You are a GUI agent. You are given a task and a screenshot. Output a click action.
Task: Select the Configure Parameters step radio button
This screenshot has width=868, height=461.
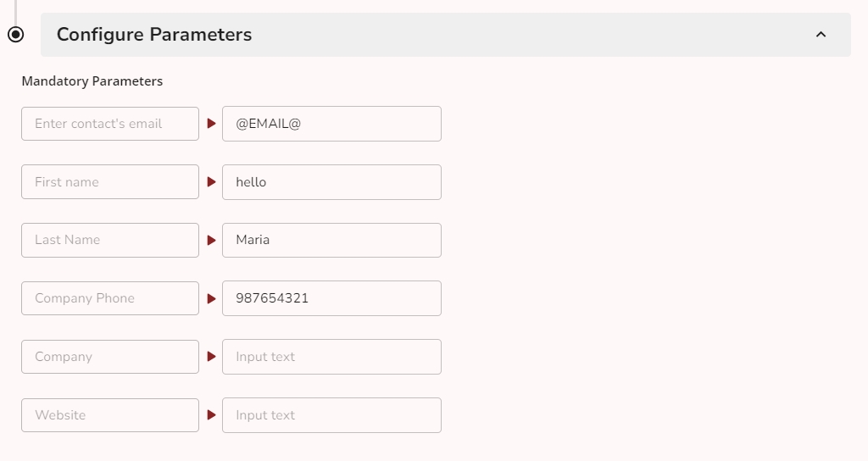pos(16,35)
